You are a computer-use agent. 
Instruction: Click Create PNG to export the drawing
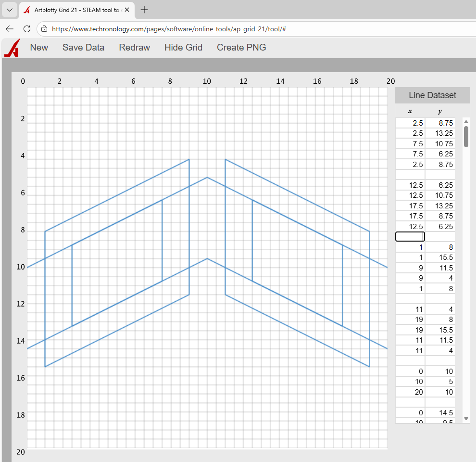pos(241,47)
